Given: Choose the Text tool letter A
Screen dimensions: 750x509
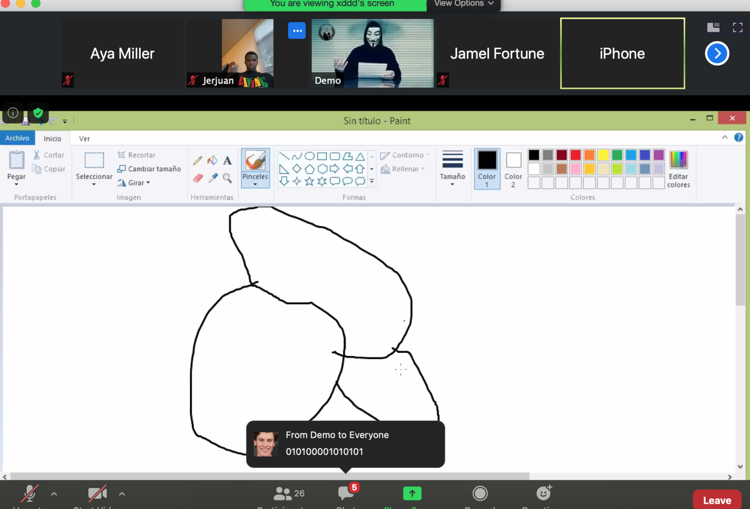Looking at the screenshot, I should pos(227,161).
